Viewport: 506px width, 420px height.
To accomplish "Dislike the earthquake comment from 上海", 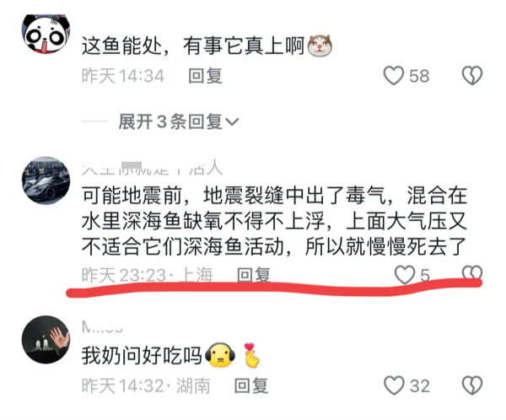I will tap(472, 273).
